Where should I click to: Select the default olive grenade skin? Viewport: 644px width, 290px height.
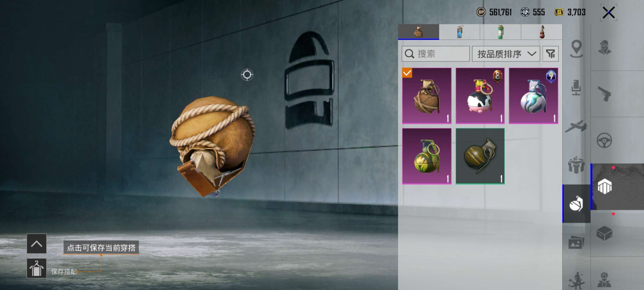pos(480,156)
